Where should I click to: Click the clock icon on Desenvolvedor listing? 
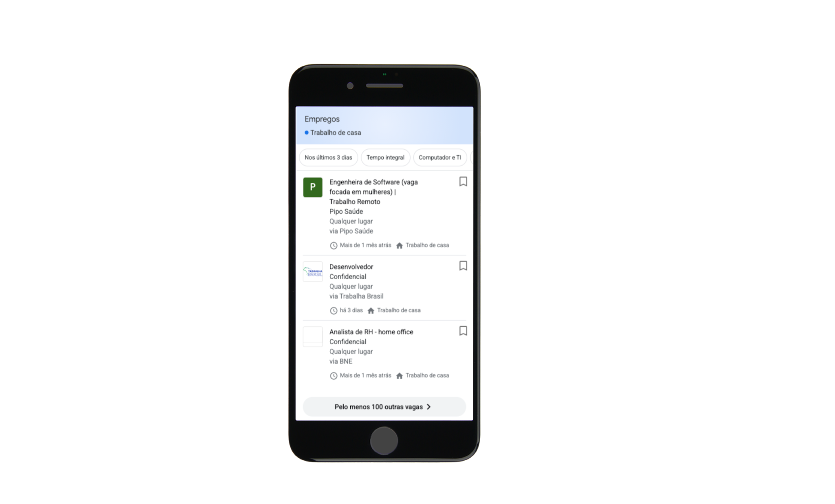coord(333,310)
